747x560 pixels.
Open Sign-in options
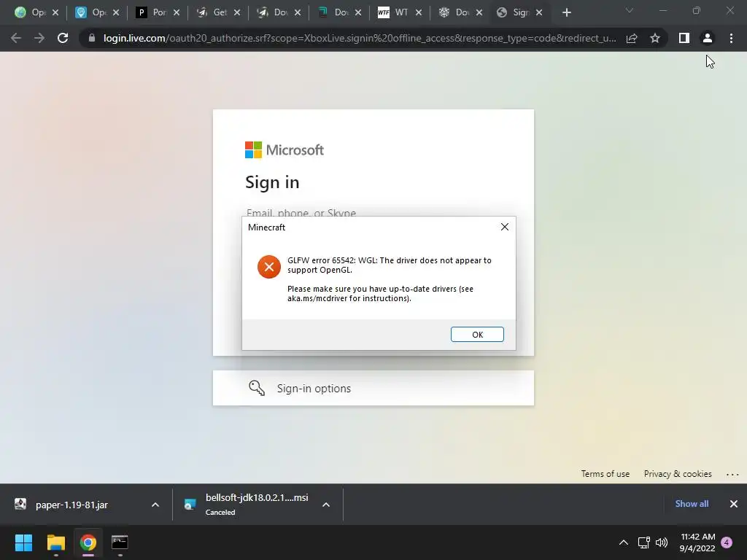(x=373, y=388)
